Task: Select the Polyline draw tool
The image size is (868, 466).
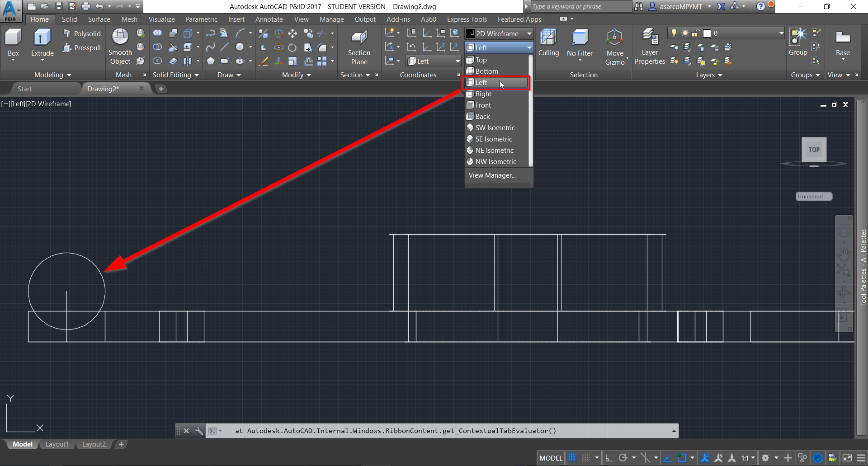Action: [210, 33]
